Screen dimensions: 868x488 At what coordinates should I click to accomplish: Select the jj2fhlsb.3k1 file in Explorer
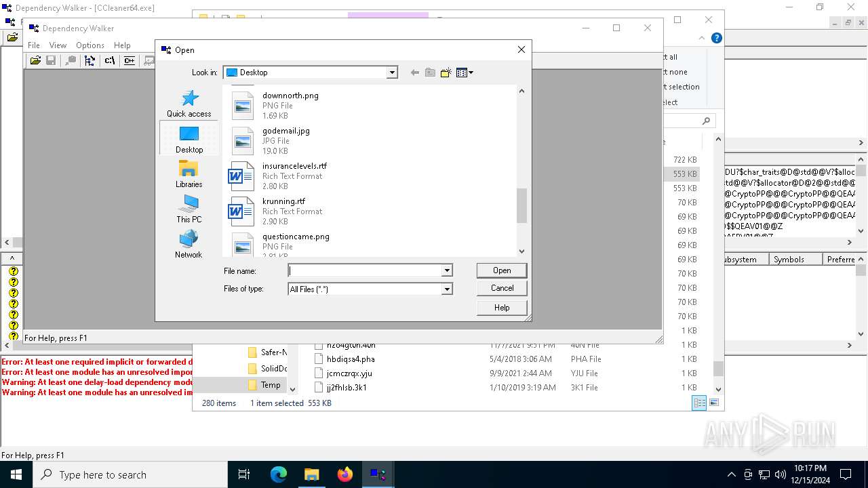click(347, 388)
